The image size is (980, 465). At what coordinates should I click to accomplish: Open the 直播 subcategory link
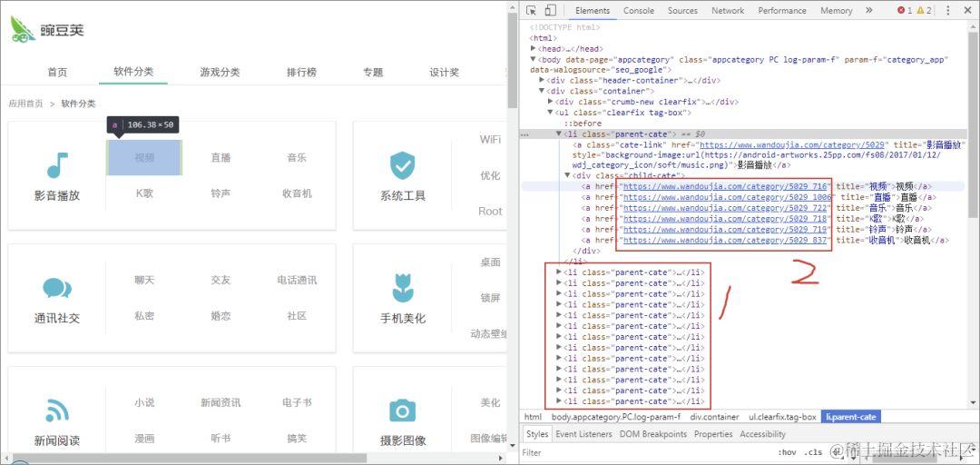(x=220, y=158)
